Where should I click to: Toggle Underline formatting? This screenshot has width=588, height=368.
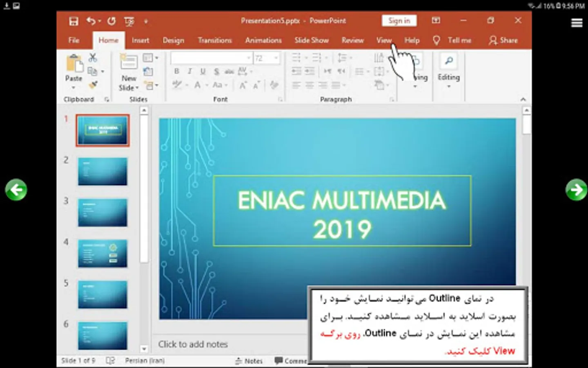pyautogui.click(x=203, y=71)
